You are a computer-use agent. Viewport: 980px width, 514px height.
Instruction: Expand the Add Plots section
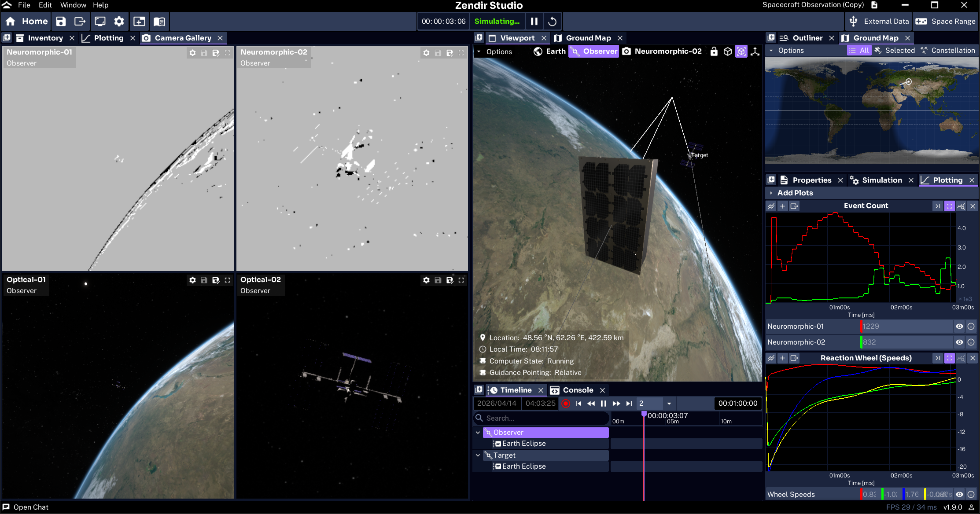coord(790,193)
